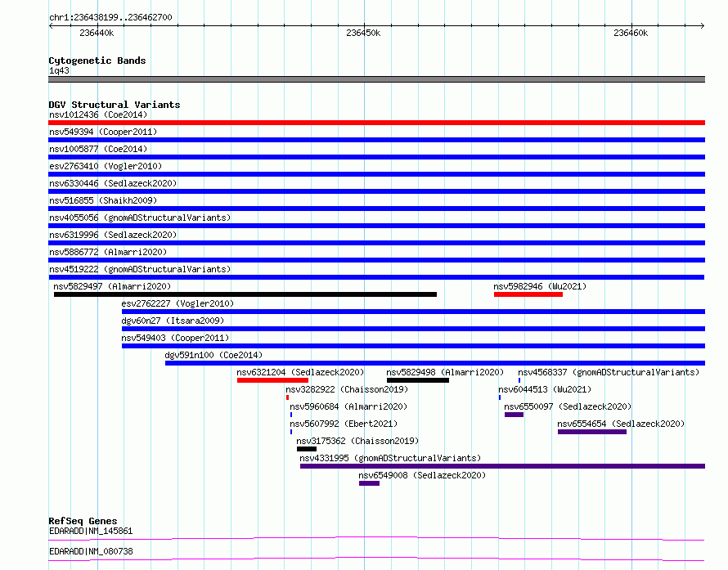Click nsv3175362 (Chaisson2019) label

tap(357, 441)
